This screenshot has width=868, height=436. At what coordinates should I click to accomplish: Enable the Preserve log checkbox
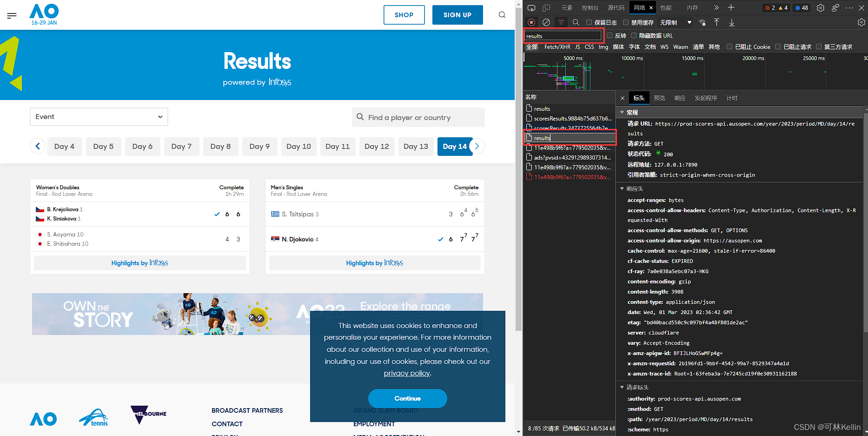pyautogui.click(x=589, y=22)
